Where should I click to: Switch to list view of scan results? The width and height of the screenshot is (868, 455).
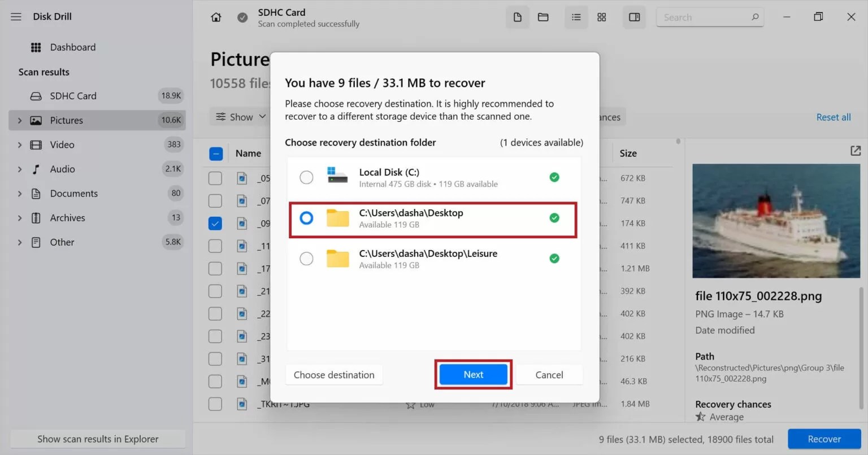(x=576, y=17)
